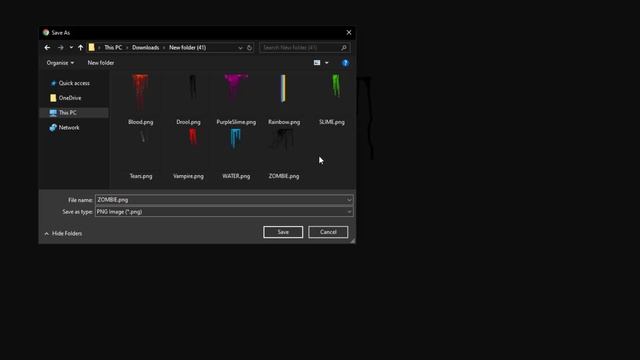
Task: Close the Save As dialog
Action: pyautogui.click(x=349, y=33)
